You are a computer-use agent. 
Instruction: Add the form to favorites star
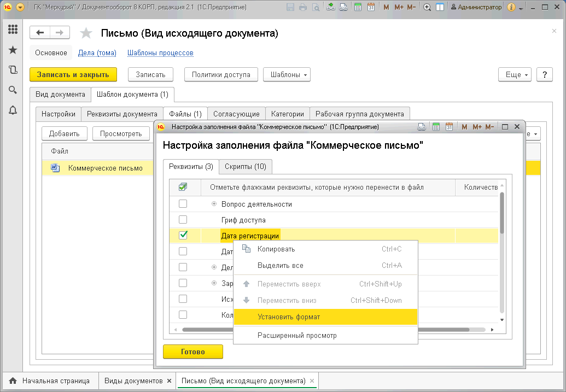[x=86, y=33]
